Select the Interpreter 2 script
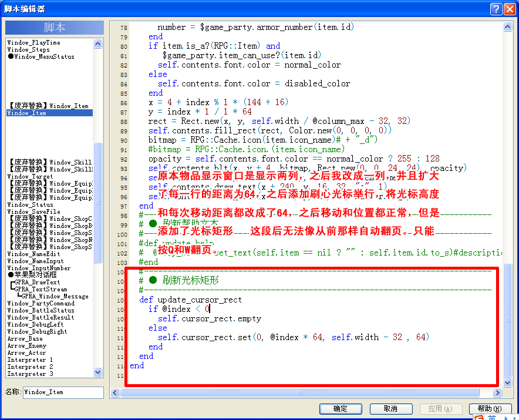Screen dimensions: 519x420 30,367
